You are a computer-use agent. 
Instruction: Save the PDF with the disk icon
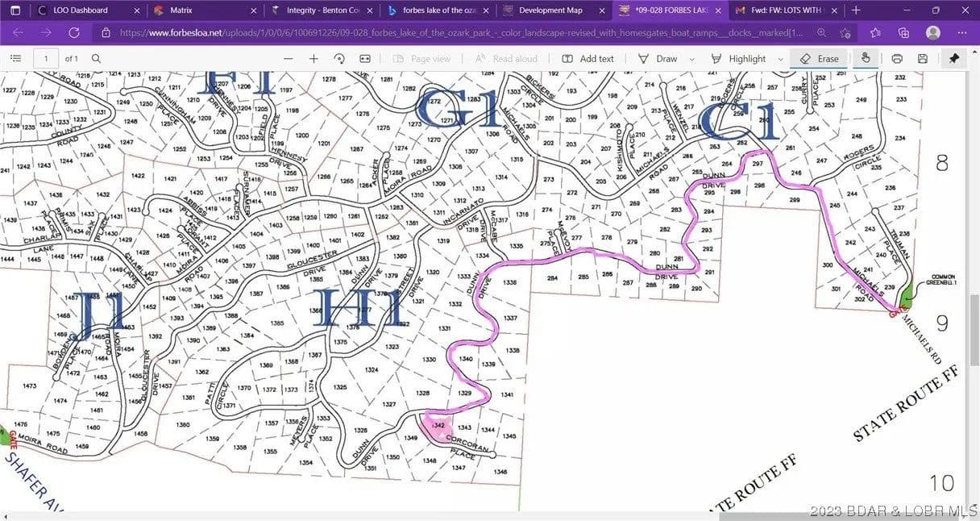[923, 59]
